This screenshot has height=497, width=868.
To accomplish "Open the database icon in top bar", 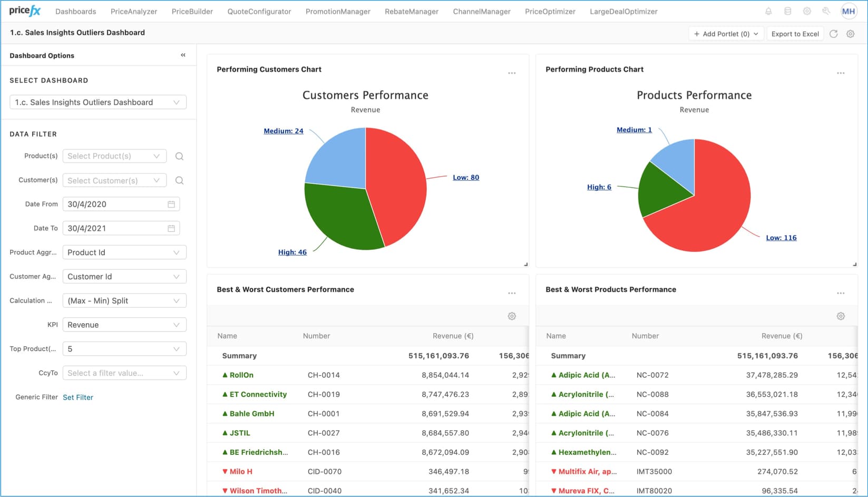I will point(787,11).
